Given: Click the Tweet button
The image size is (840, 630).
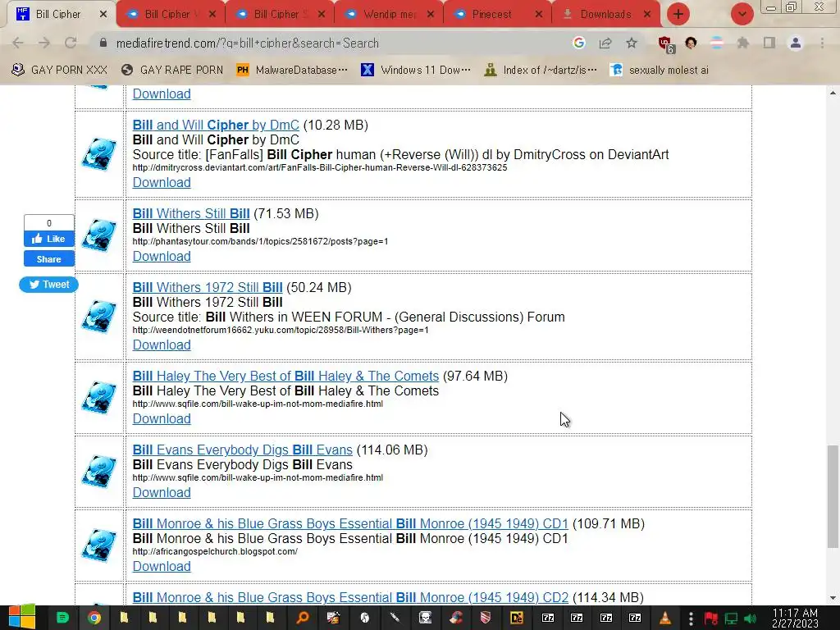Looking at the screenshot, I should (x=48, y=285).
